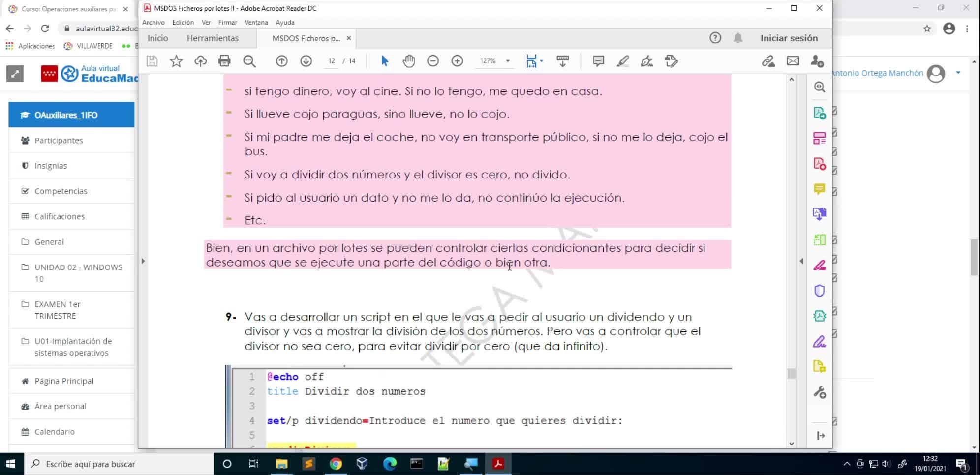Click the scrolling mode toolbar icon
Screen dimensions: 980x475
[x=562, y=61]
